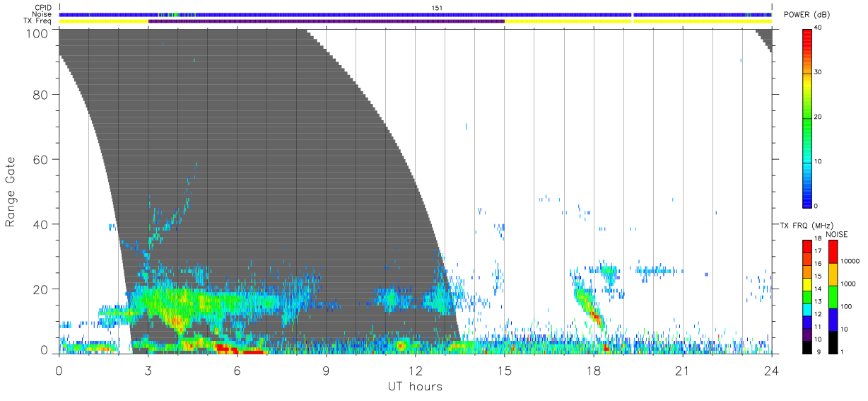
Task: Click the purple section of the TX Freq timeline bar
Action: 326,21
